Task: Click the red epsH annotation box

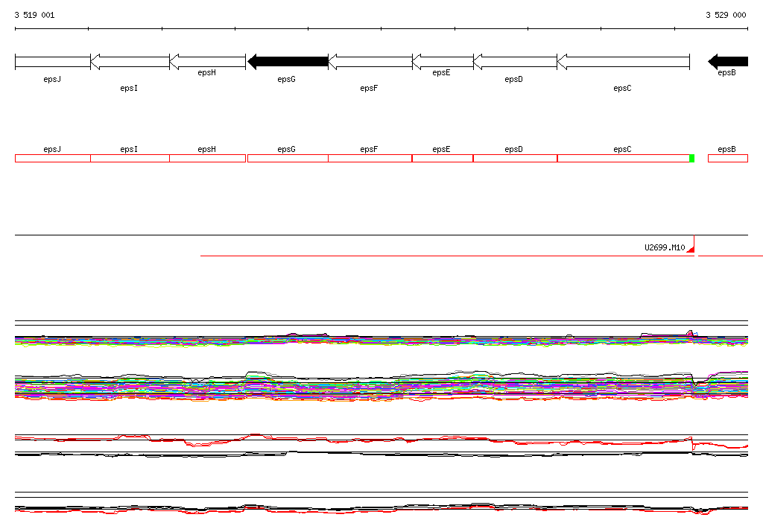Action: (207, 158)
